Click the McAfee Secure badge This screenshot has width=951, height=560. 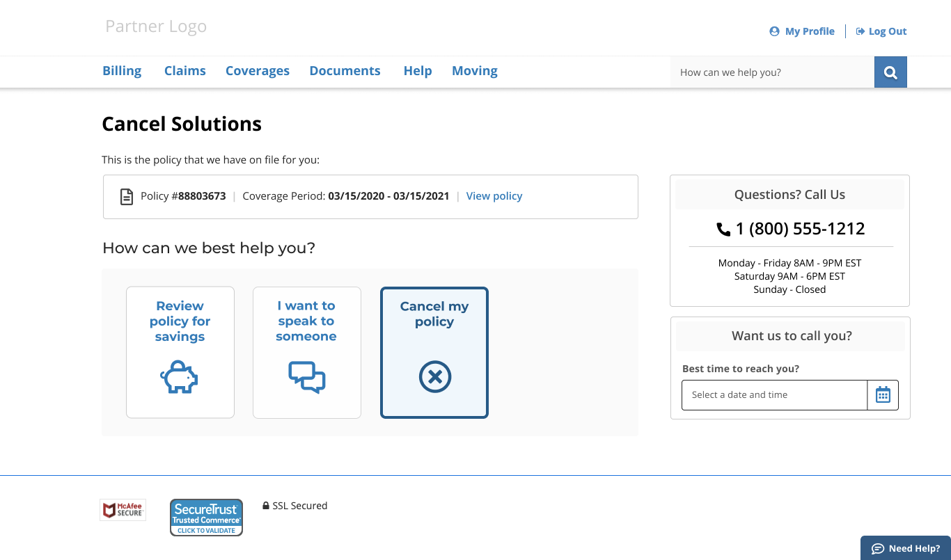tap(123, 510)
